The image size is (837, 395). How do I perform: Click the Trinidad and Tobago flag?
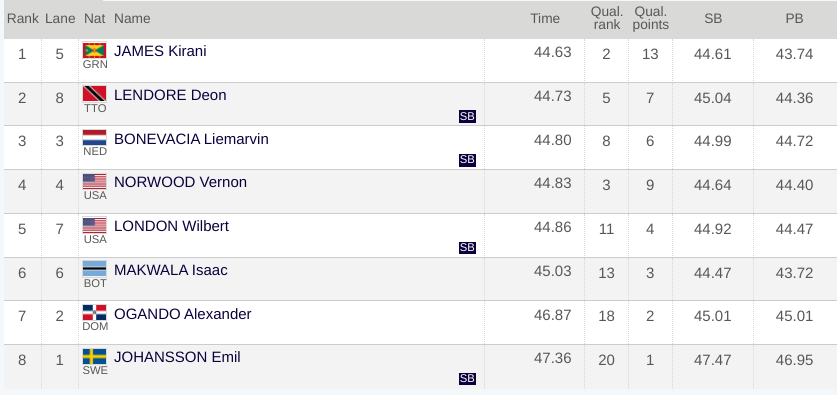(94, 94)
